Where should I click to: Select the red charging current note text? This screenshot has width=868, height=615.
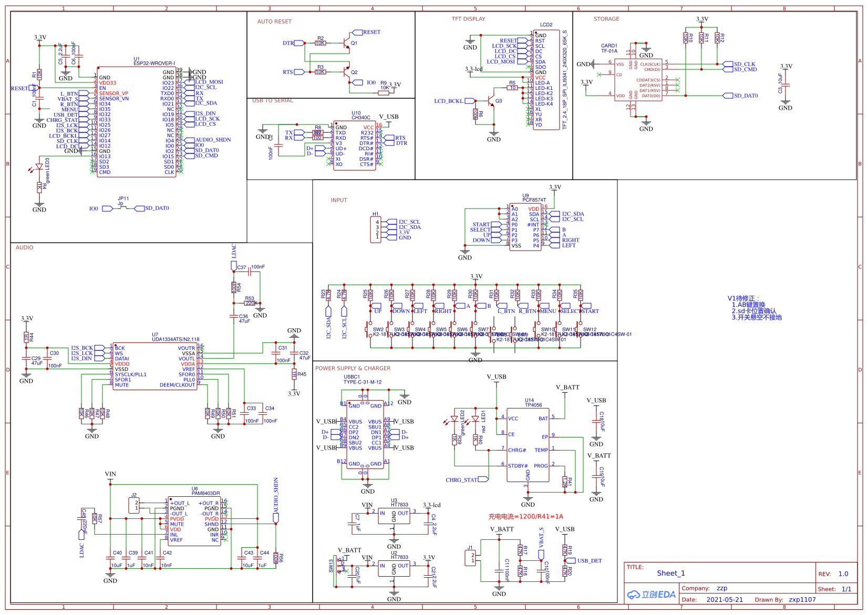(525, 516)
